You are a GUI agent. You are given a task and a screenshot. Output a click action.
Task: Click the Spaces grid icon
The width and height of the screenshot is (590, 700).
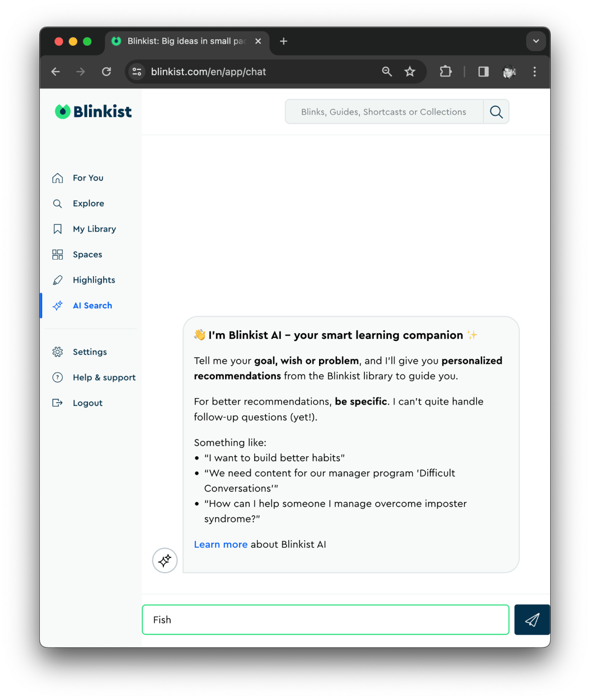pyautogui.click(x=58, y=255)
